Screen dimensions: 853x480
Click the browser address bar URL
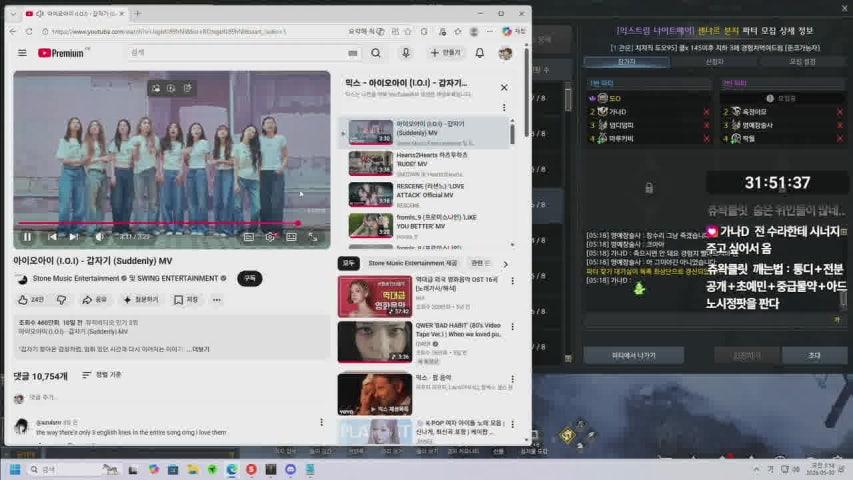[169, 32]
